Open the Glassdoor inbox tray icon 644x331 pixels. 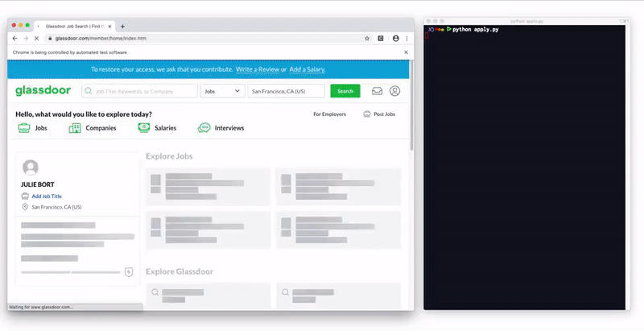point(377,91)
